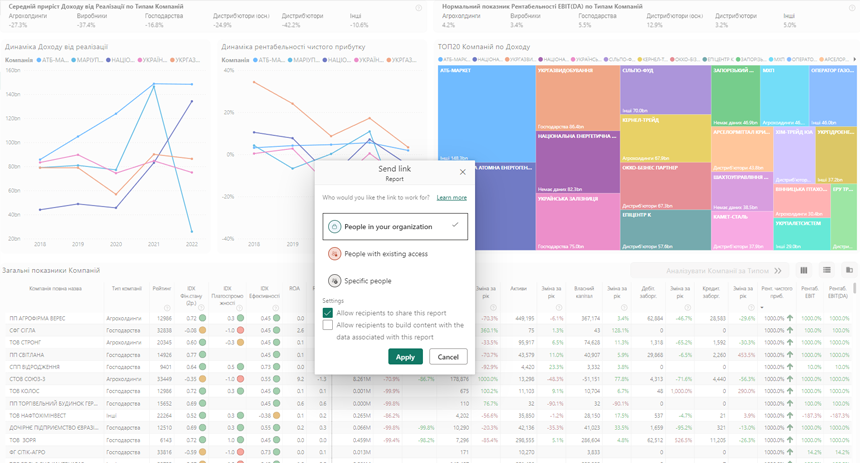Choose the Specific people option
This screenshot has height=463, width=860.
click(x=395, y=281)
